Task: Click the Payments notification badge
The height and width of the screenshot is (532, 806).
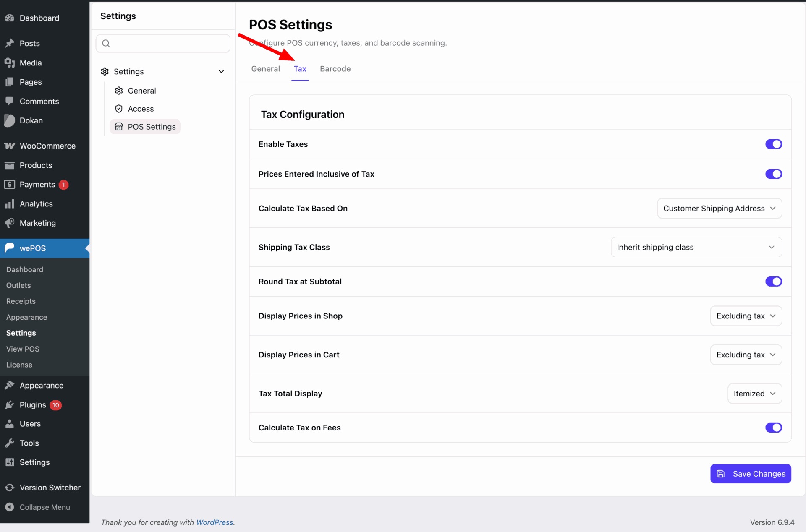Action: click(64, 185)
